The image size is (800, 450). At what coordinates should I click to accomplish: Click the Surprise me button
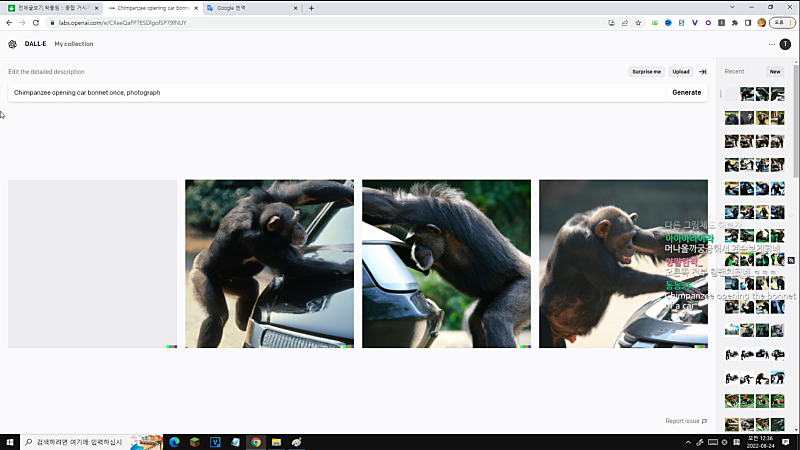coord(646,72)
